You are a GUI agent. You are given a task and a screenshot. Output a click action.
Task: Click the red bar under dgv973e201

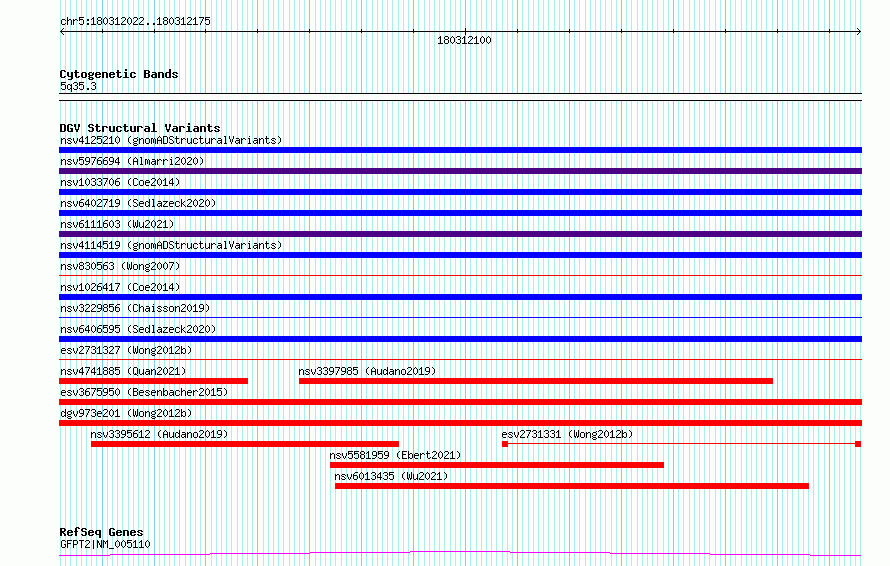pyautogui.click(x=460, y=423)
